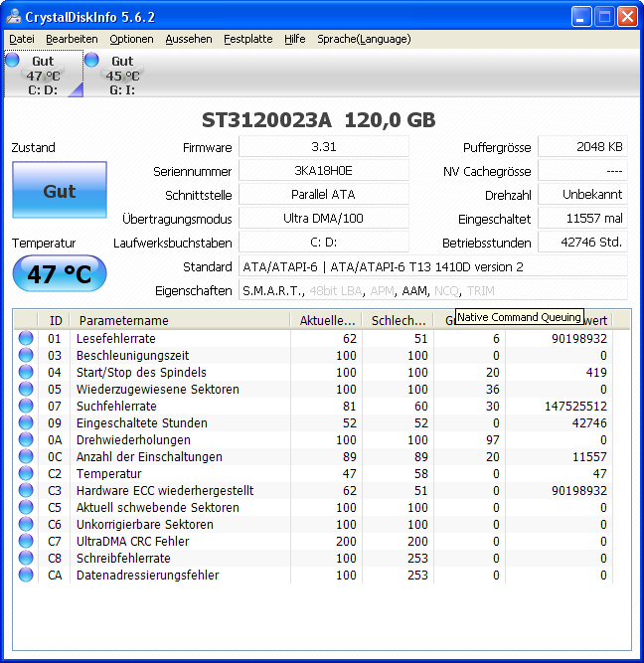This screenshot has height=663, width=644.
Task: Click status orb of Hardware ECC wiederhergestellt
Action: [26, 490]
